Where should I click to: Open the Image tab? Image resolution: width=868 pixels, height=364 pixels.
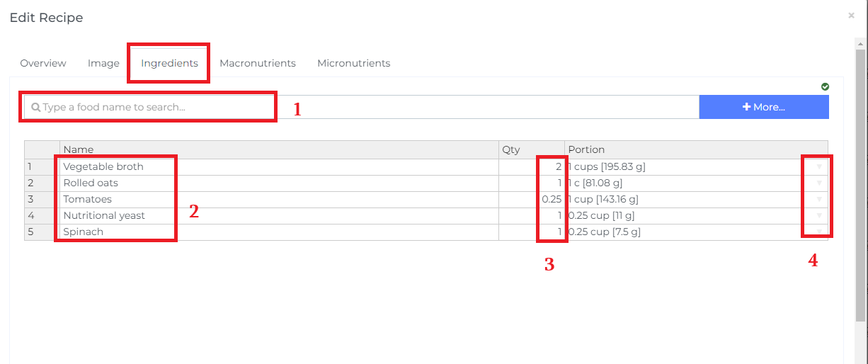[103, 63]
